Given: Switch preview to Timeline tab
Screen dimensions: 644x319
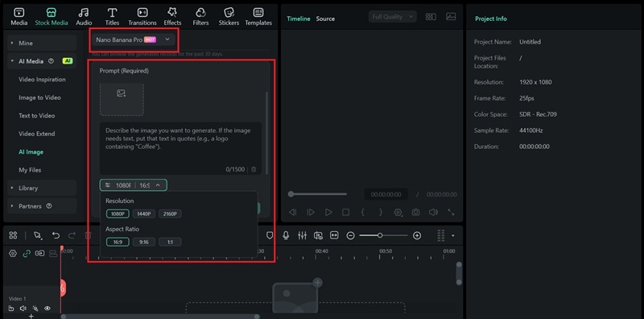Looking at the screenshot, I should 298,19.
